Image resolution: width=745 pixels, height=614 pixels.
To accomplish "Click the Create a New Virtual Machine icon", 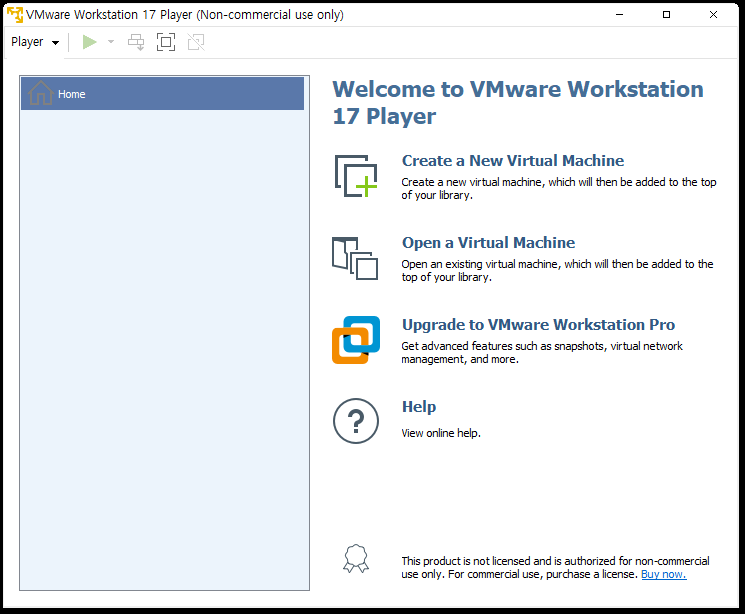I will [356, 176].
